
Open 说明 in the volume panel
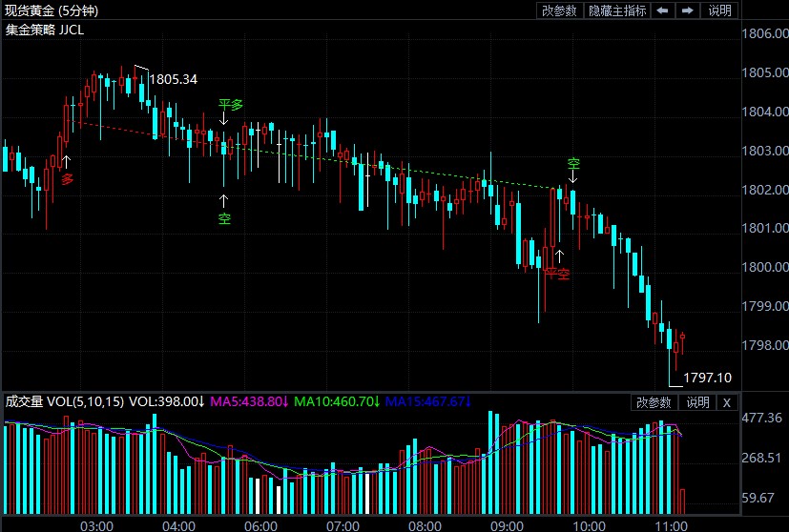pos(697,402)
